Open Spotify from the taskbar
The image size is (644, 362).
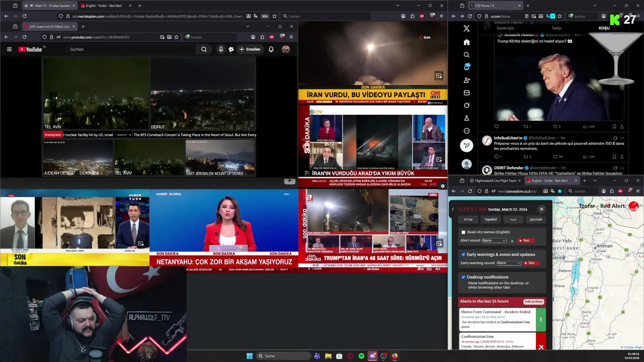tap(361, 356)
